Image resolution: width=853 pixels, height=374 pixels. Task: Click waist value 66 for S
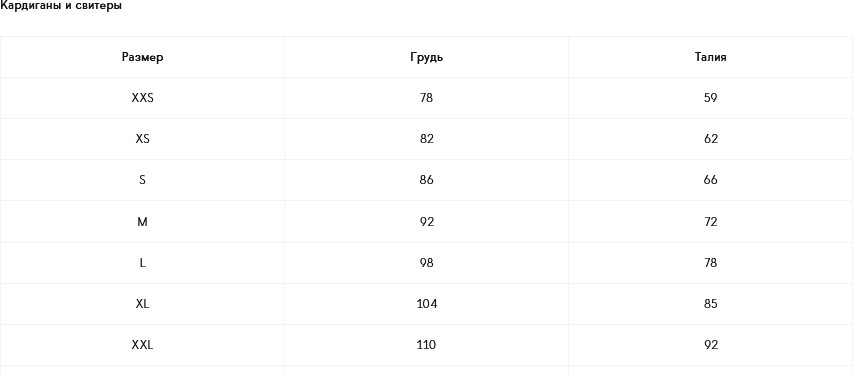coord(710,180)
